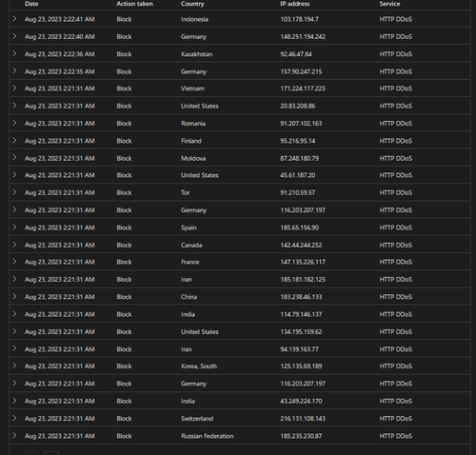Screen dimensions: 476x455
Task: Expand the Spain 185.65.156.90 event row
Action: 14,227
